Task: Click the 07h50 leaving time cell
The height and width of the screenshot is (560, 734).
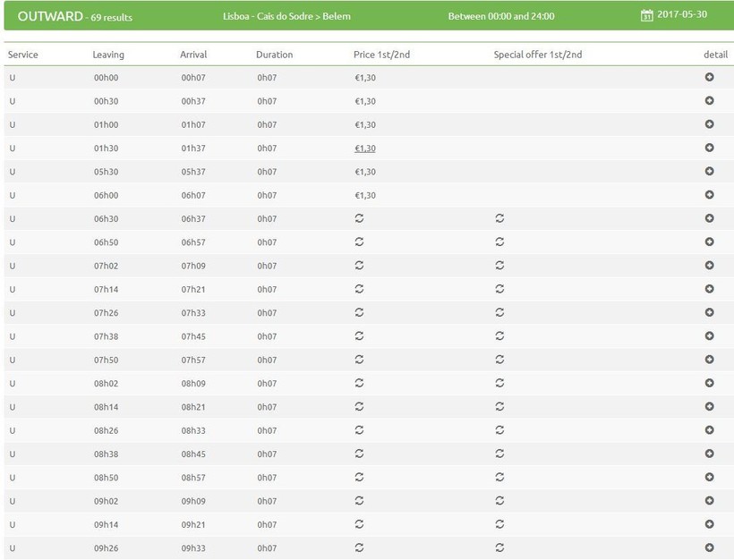Action: [106, 361]
